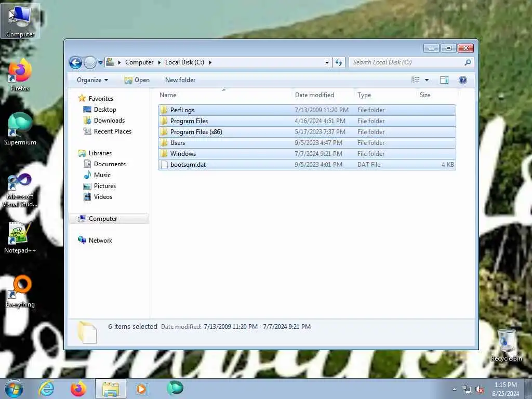Viewport: 532px width, 399px height.
Task: Click the 4 KB size of bootsqm.dat
Action: tap(448, 165)
